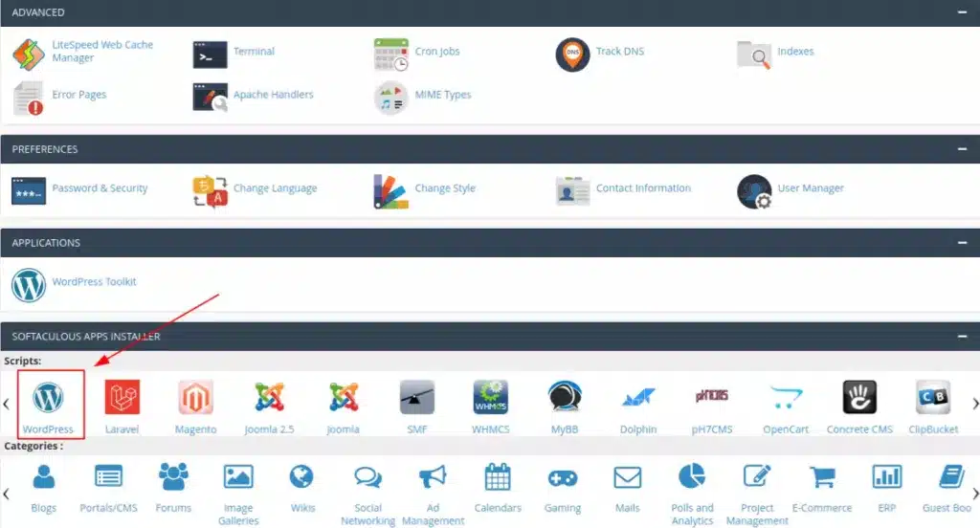The width and height of the screenshot is (980, 528).
Task: Open LiteSpeed Web Cache Manager icon
Action: click(x=29, y=54)
